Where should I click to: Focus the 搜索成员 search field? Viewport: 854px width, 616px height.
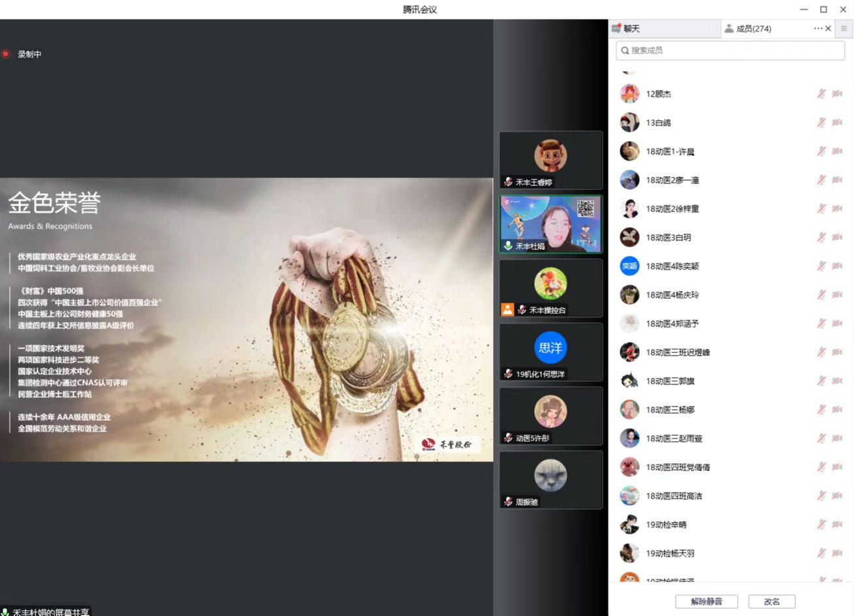730,50
